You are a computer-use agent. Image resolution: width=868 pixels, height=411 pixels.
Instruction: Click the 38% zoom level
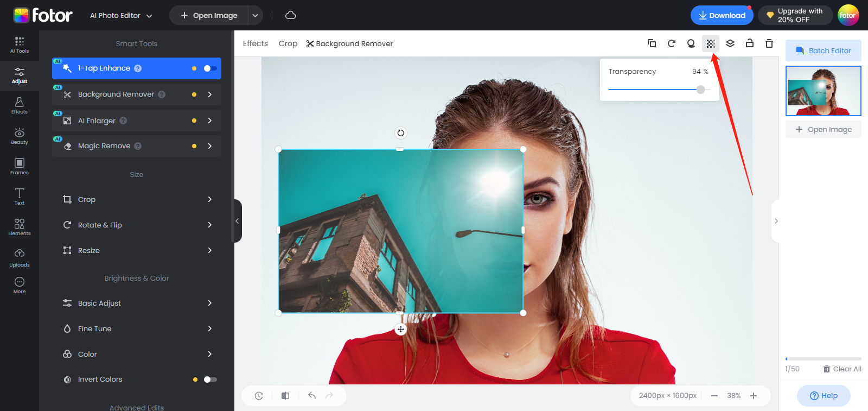click(x=734, y=396)
